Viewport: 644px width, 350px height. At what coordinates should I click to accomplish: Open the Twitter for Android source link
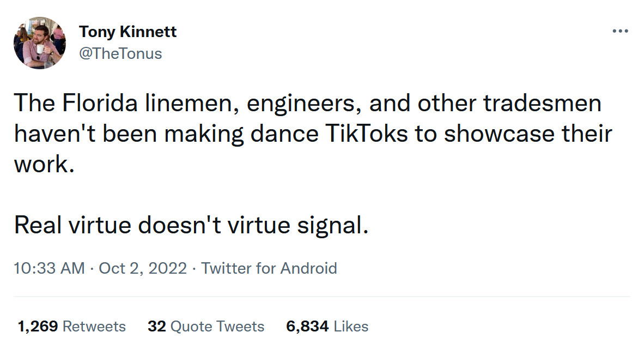[x=269, y=268]
